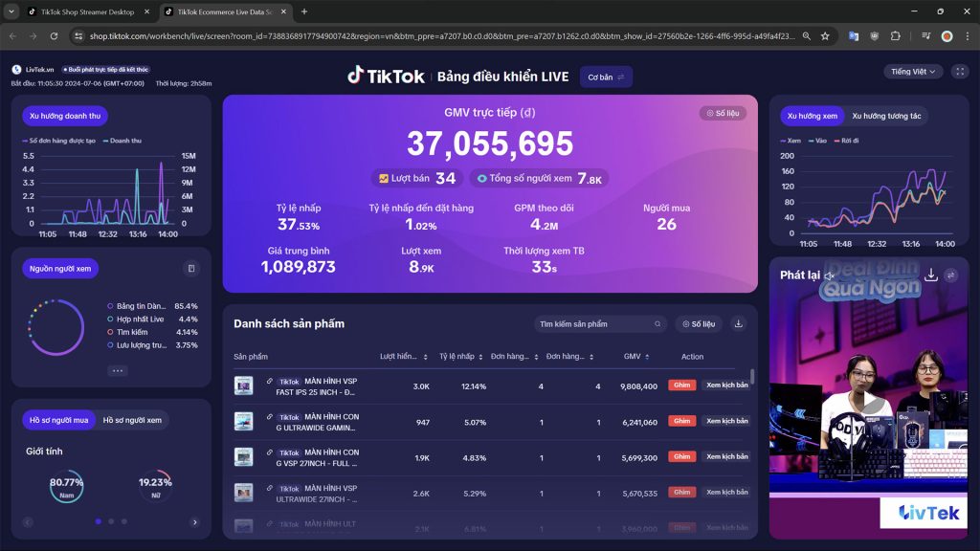Open Số liệu in GMV panel
The height and width of the screenshot is (551, 980).
[x=724, y=113]
